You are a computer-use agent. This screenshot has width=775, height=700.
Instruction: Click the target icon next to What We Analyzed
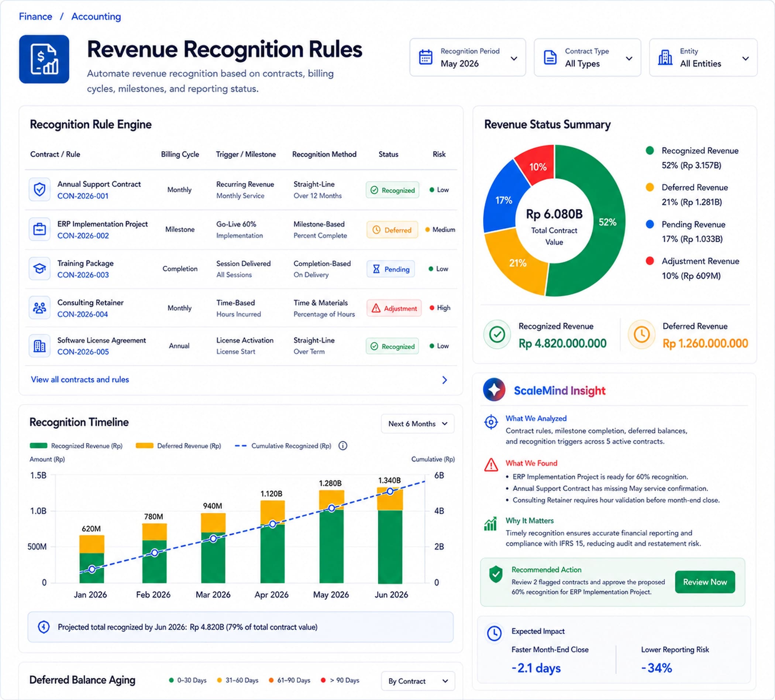point(491,422)
